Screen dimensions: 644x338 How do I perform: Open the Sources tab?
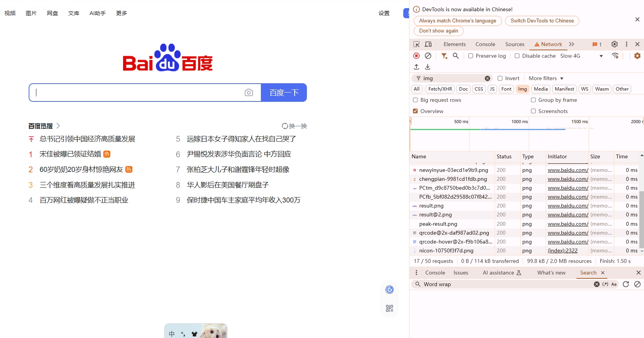click(x=515, y=44)
